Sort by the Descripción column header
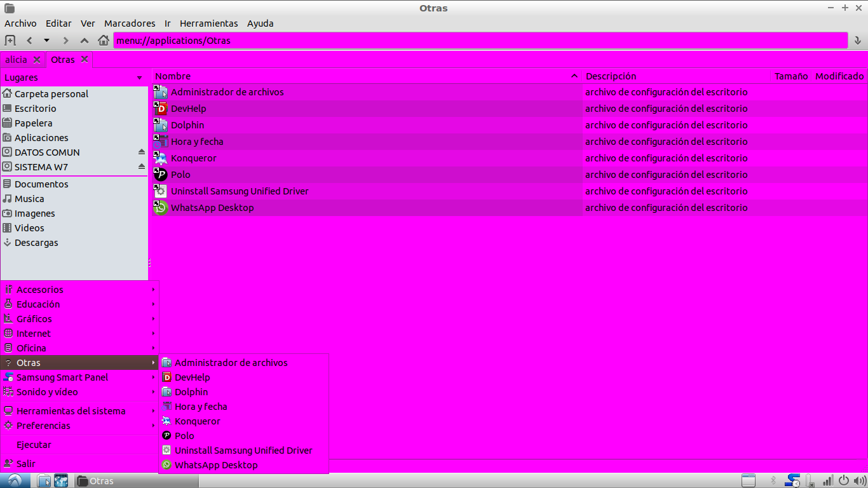 (677, 76)
